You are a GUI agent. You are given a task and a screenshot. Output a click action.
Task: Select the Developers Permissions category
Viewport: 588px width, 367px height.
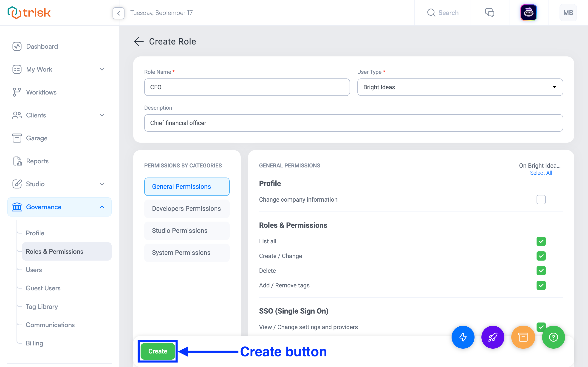pos(187,209)
